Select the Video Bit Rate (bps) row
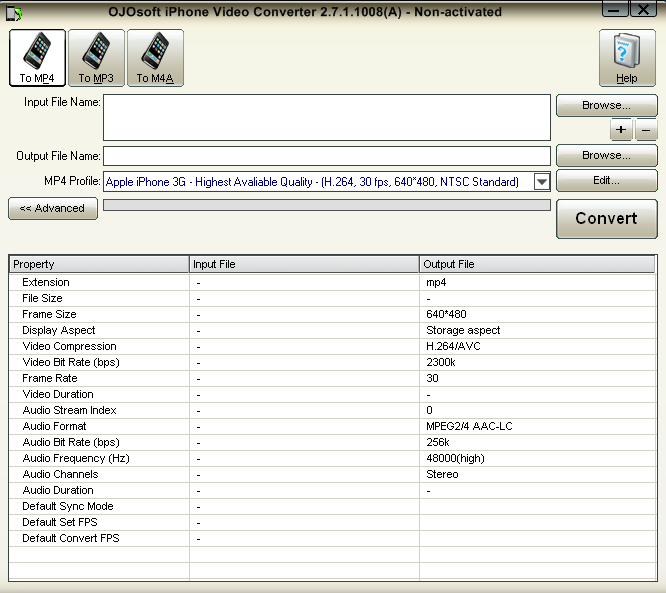 coord(333,362)
